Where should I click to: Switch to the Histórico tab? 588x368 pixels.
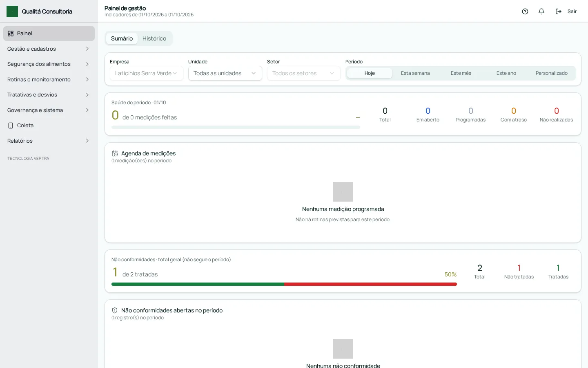[x=154, y=38]
